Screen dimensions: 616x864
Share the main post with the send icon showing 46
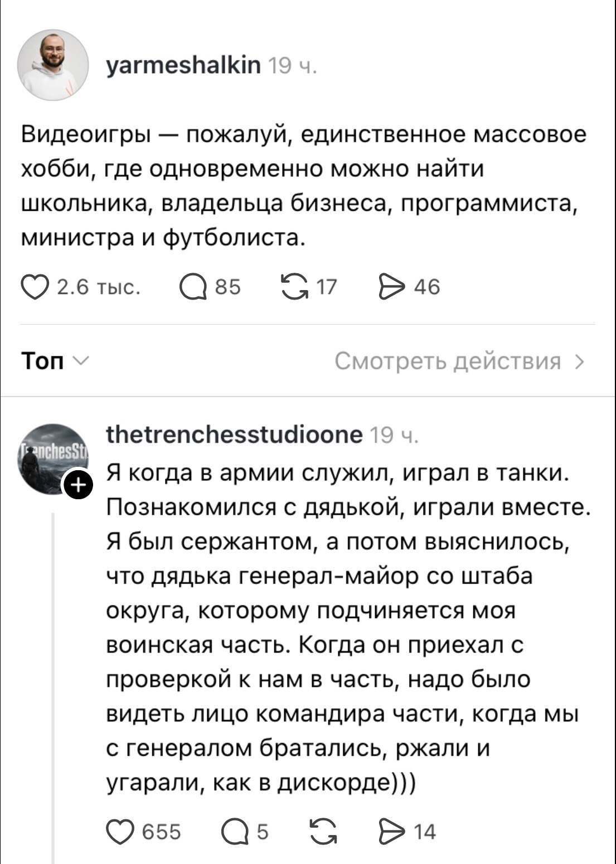(x=392, y=287)
